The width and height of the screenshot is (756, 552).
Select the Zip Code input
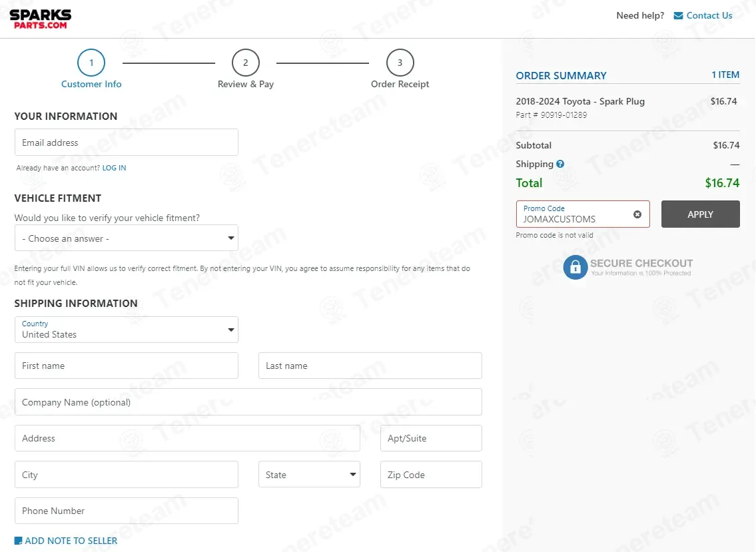coord(430,474)
